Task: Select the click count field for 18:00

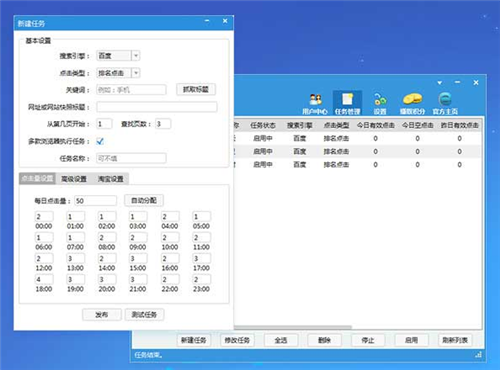Action: [x=44, y=279]
